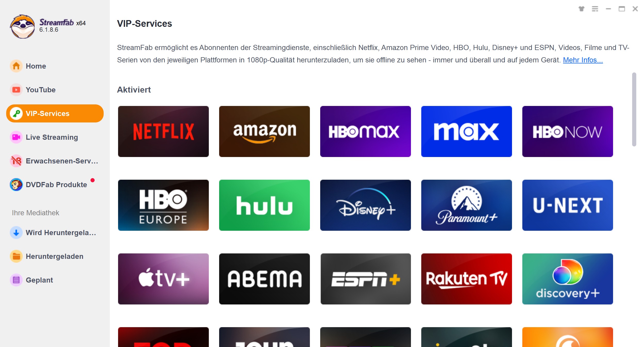Select VIP-Services menu item
The image size is (644, 347).
coord(55,113)
